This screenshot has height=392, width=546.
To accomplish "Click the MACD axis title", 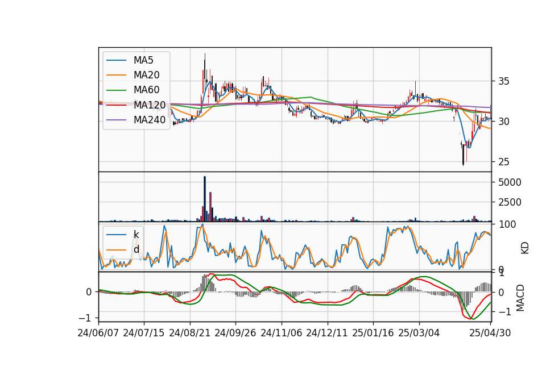I will tap(520, 298).
